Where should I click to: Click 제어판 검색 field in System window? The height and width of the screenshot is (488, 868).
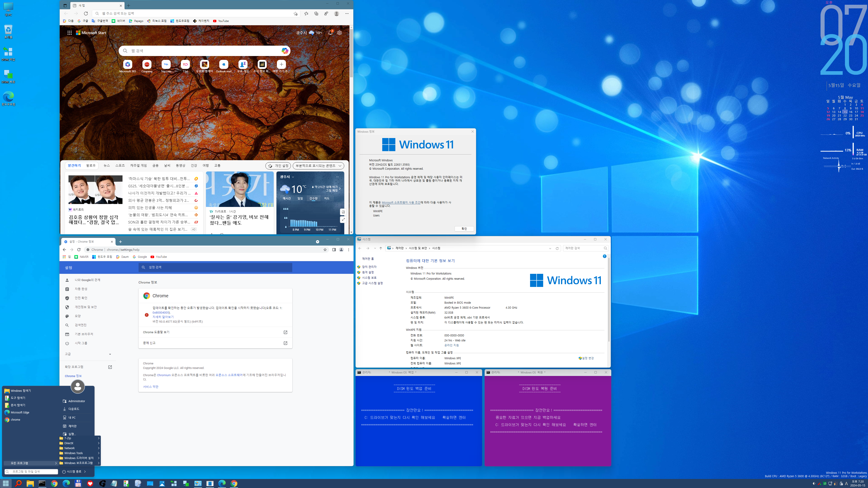click(x=585, y=248)
